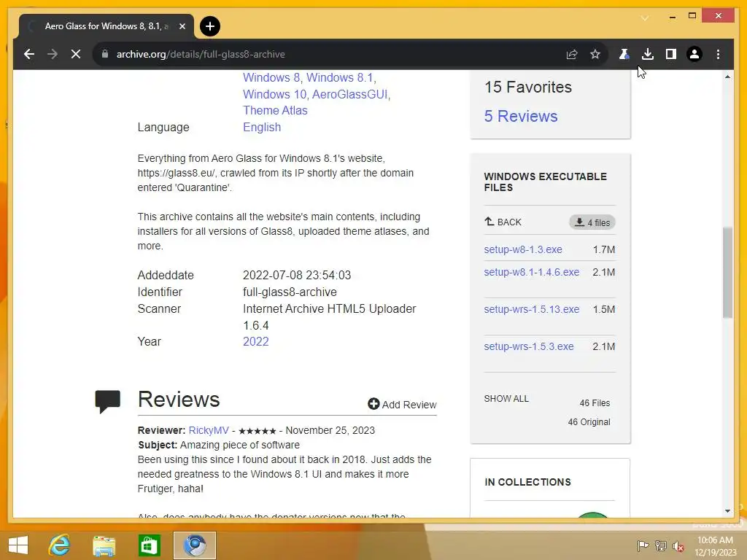
Task: Click the Reviews speech bubble icon
Action: point(108,402)
